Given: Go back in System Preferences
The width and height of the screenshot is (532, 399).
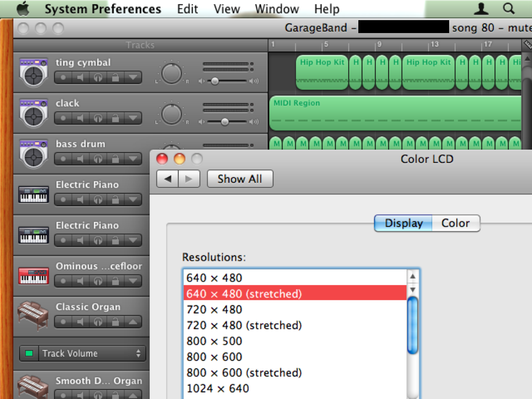Looking at the screenshot, I should [x=168, y=179].
